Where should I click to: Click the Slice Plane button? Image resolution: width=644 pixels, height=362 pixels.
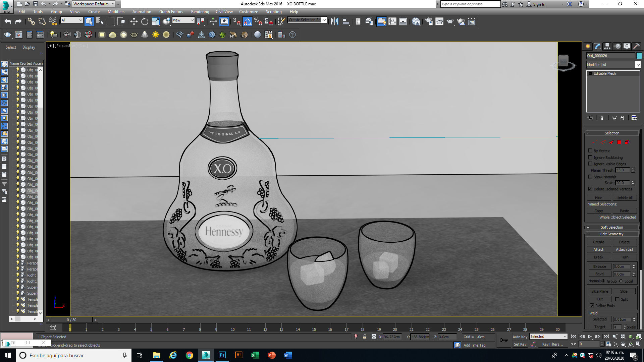[599, 291]
